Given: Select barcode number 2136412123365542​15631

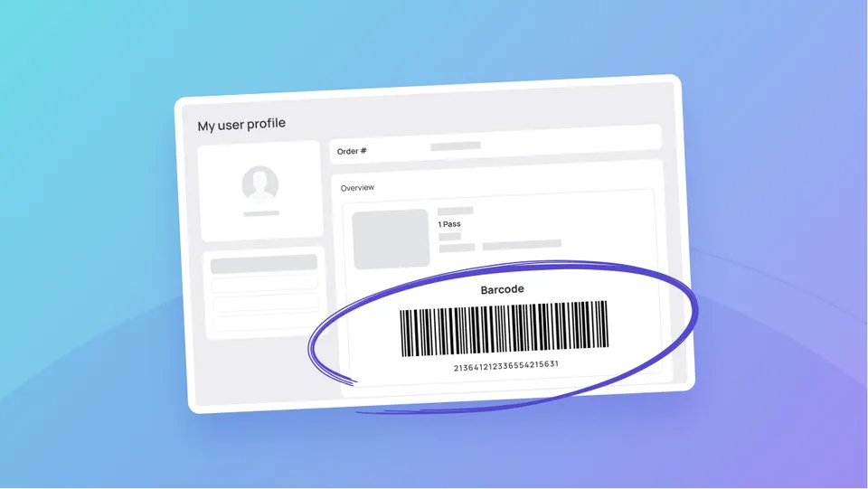Looking at the screenshot, I should (x=506, y=366).
